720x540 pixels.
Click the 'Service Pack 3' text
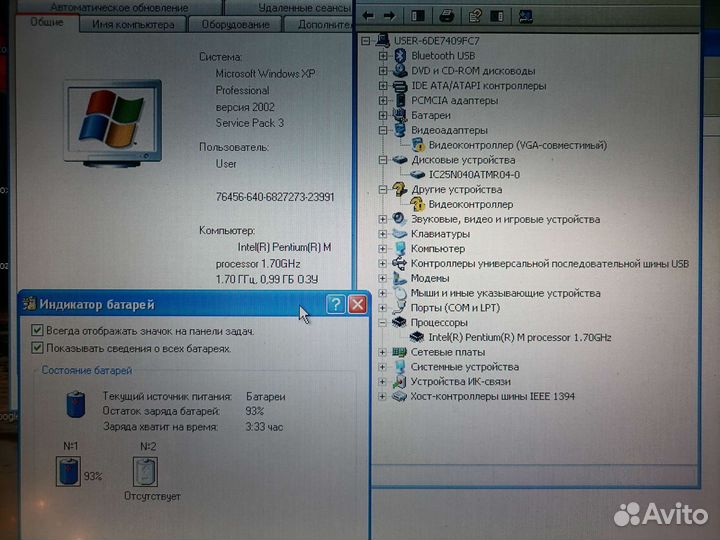(250, 123)
